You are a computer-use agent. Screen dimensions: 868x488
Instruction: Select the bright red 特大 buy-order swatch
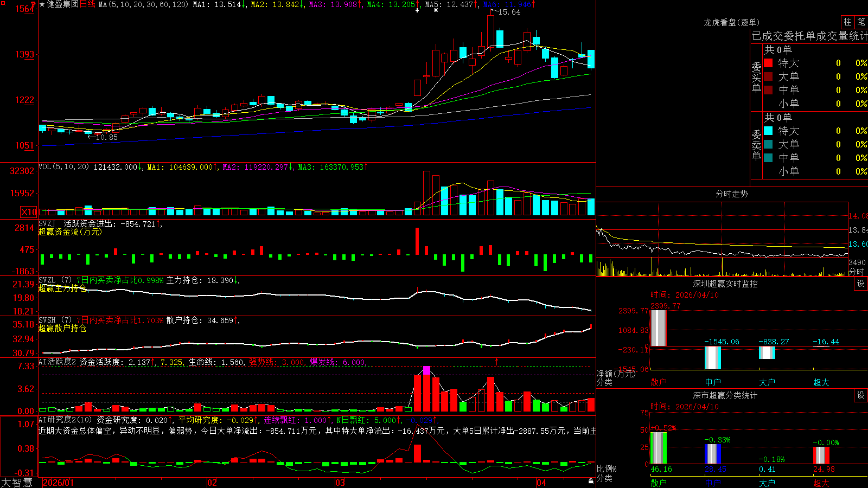coord(768,63)
